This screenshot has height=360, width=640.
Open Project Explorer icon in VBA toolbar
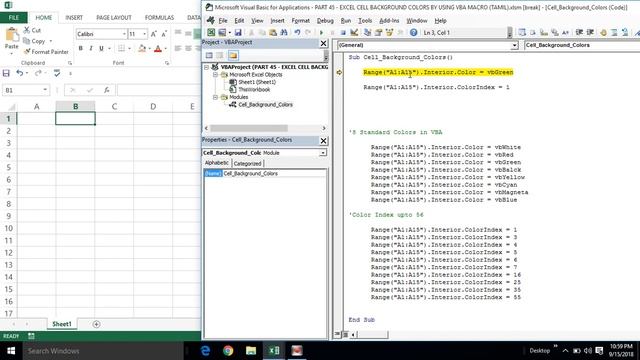tap(367, 32)
